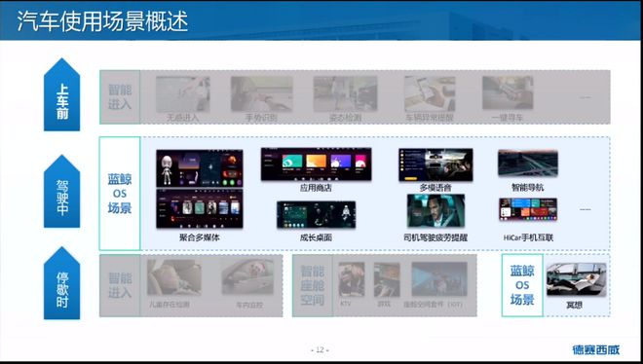The height and width of the screenshot is (364, 643).
Task: Open the 一键寻车 thumbnail image
Action: tap(508, 92)
